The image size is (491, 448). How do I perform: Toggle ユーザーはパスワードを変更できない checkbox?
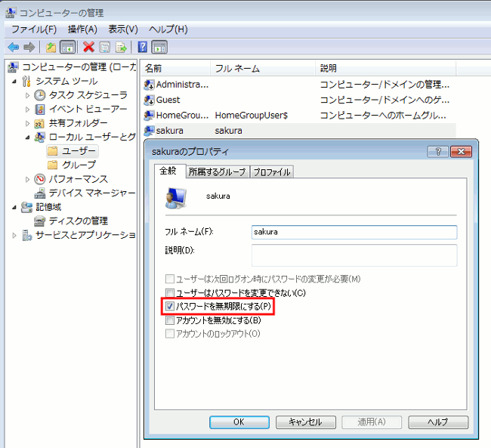click(170, 292)
